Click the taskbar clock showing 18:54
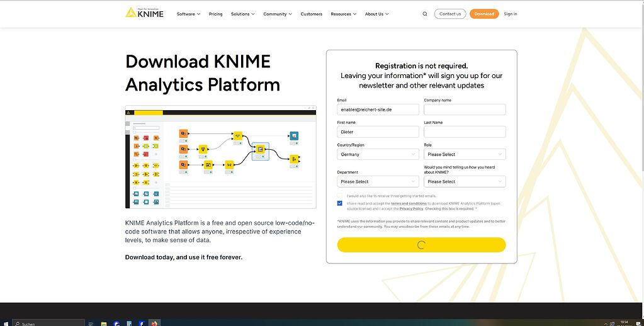Screen dimensions: 644x326 click(x=624, y=323)
